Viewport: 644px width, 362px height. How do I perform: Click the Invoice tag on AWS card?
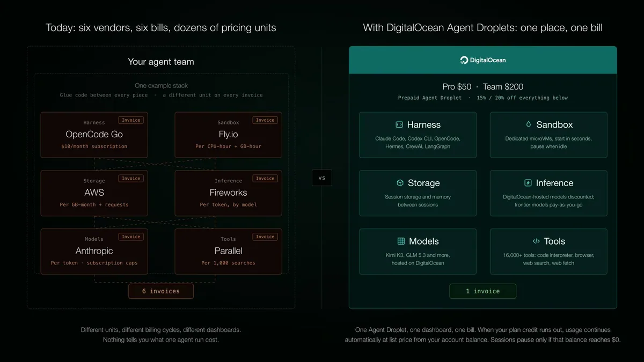tap(131, 179)
